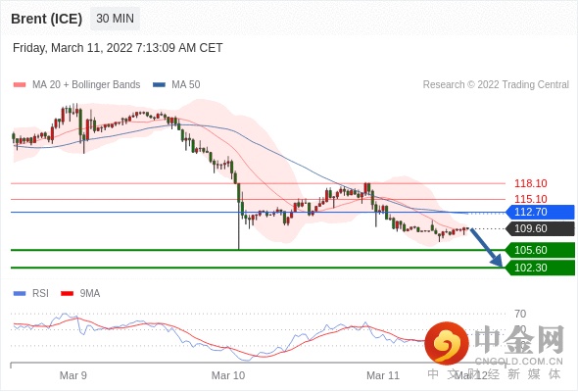Click the 109.60 current price tag
Viewport: 578px width, 392px height.
point(541,228)
